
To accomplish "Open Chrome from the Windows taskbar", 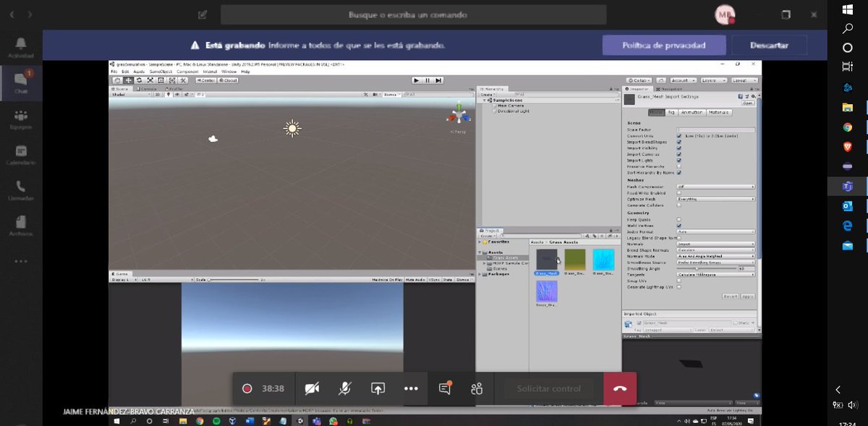I will pyautogui.click(x=848, y=127).
